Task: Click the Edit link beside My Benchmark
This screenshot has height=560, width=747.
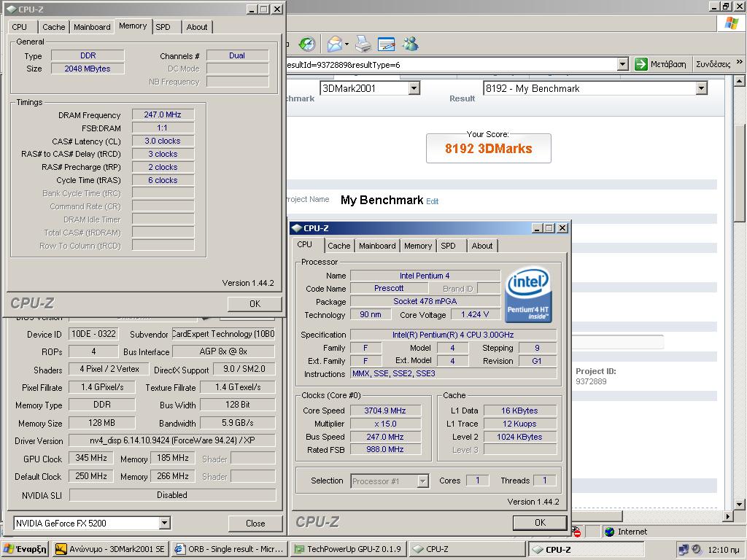Action: click(x=433, y=201)
